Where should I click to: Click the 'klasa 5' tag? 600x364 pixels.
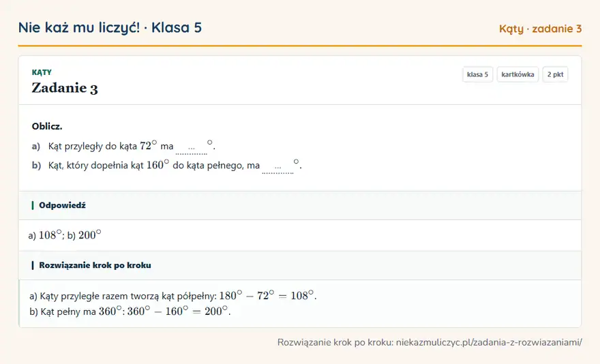tap(477, 74)
